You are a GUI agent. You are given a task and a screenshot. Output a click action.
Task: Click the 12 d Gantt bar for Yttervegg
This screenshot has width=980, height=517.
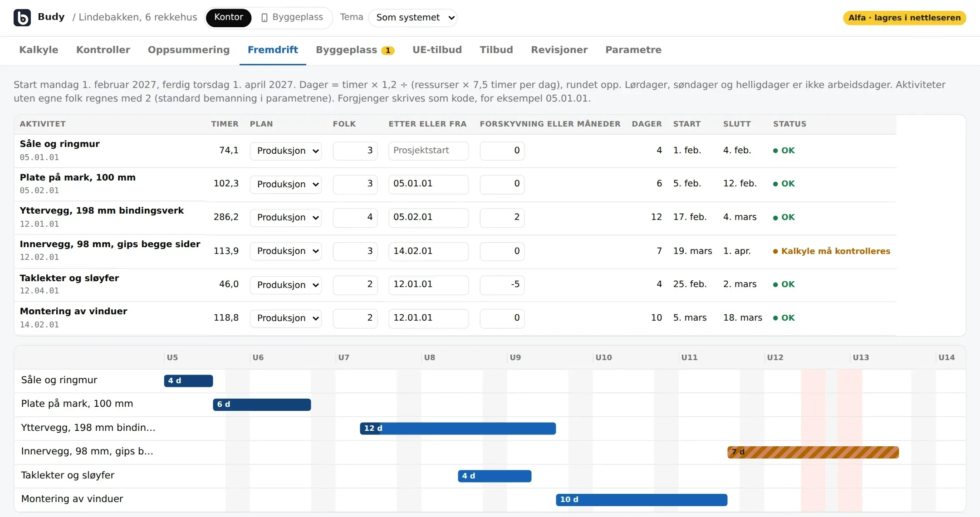(458, 429)
